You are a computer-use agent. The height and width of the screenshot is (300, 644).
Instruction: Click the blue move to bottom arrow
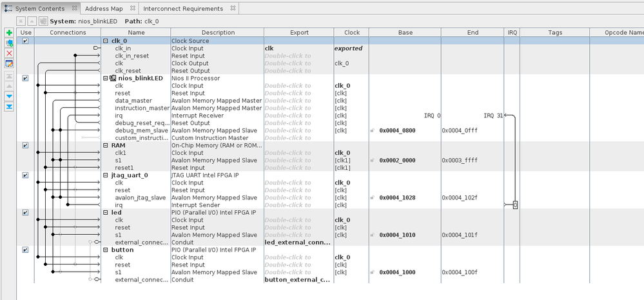click(x=9, y=106)
